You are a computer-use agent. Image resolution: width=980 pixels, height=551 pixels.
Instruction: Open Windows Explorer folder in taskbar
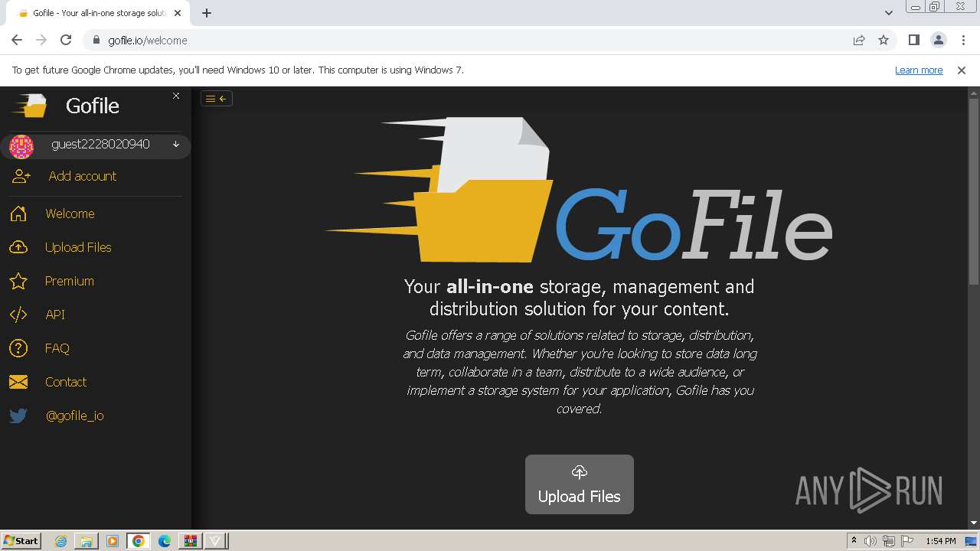(x=87, y=541)
